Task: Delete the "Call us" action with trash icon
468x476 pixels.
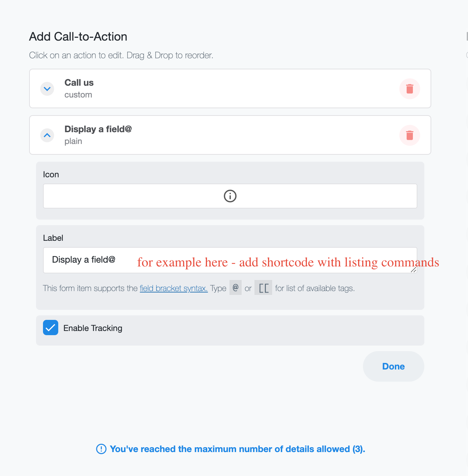Action: tap(409, 89)
